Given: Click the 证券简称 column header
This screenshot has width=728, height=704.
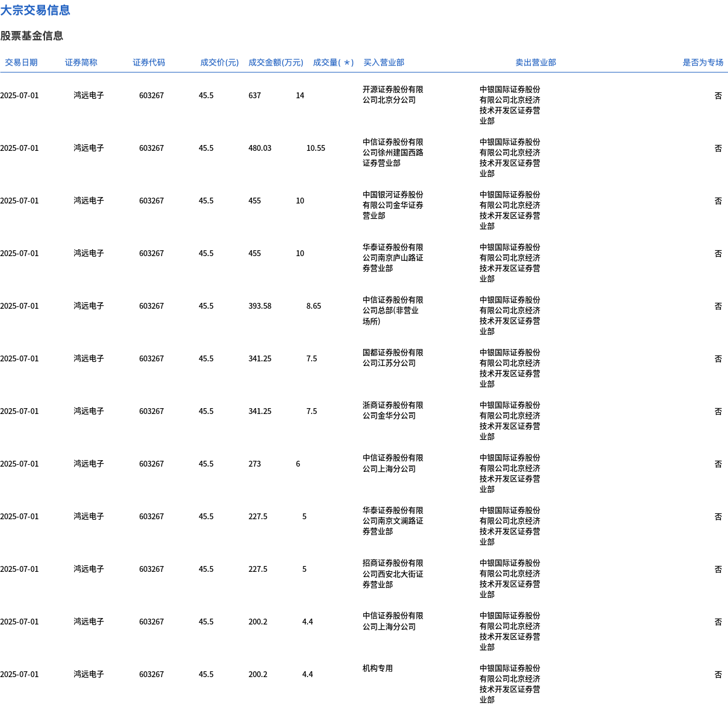Looking at the screenshot, I should click(81, 63).
